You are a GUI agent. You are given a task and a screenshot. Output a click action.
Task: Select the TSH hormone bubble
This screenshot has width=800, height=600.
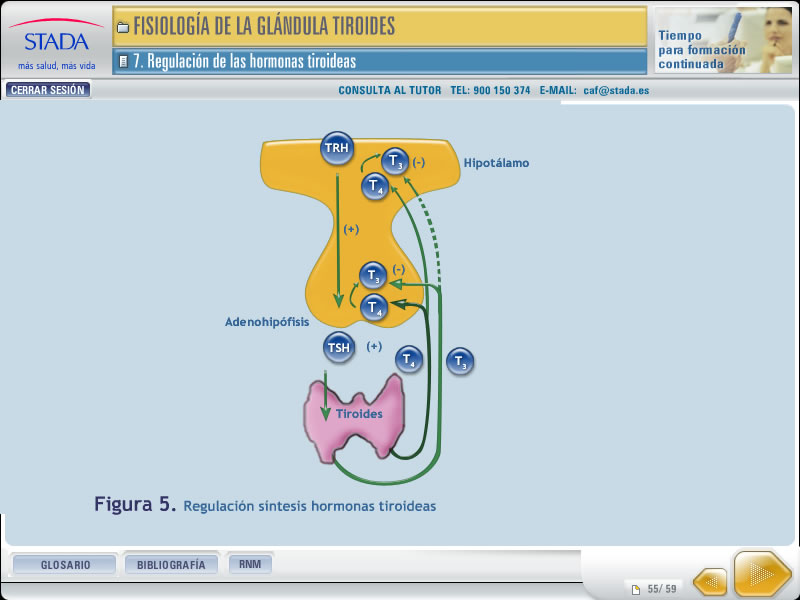point(338,348)
